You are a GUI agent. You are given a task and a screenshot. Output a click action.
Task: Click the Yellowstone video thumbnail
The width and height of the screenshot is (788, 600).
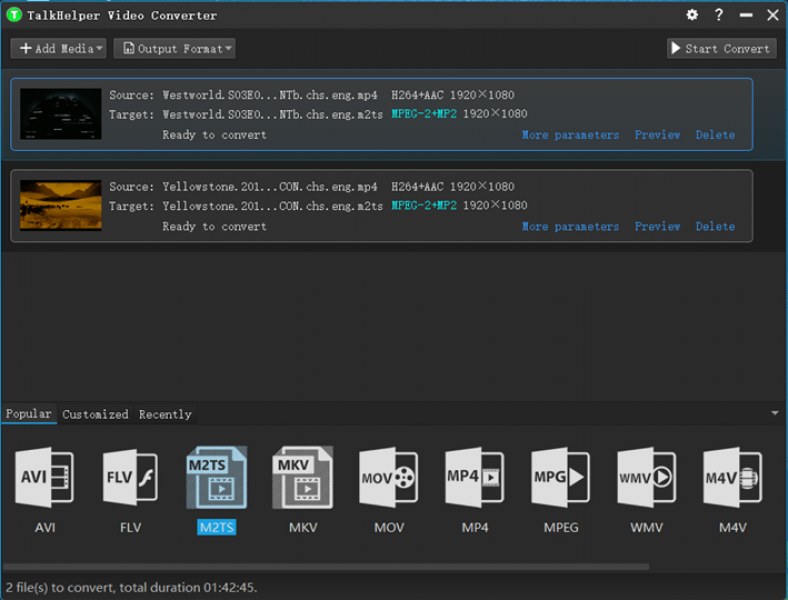click(61, 205)
